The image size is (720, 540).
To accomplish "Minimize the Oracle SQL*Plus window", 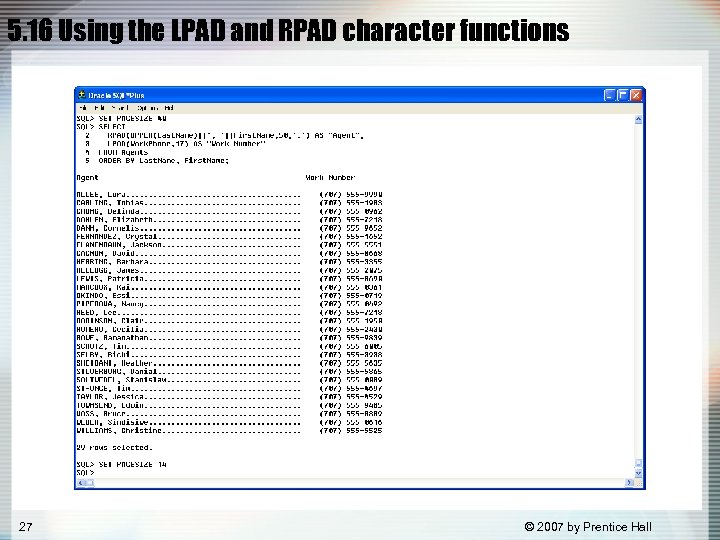I will (x=609, y=95).
